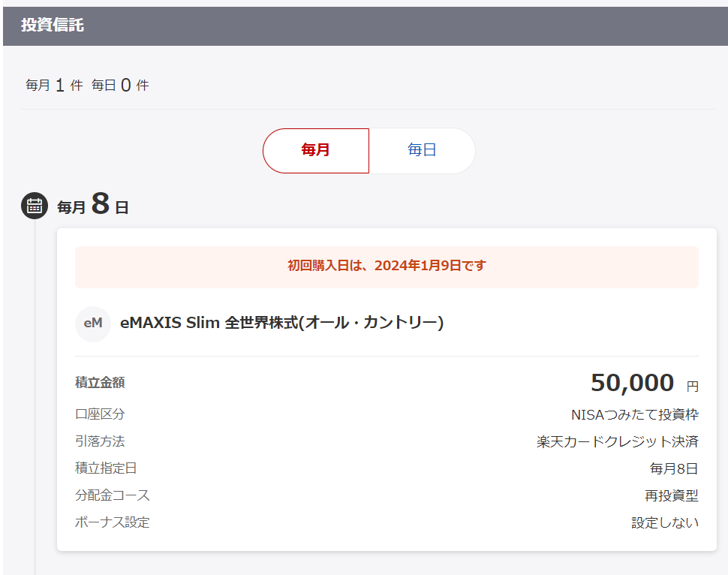Viewport: 728px width, 575px height.
Task: Click the 再投資型 distribution course value
Action: pyautogui.click(x=672, y=495)
